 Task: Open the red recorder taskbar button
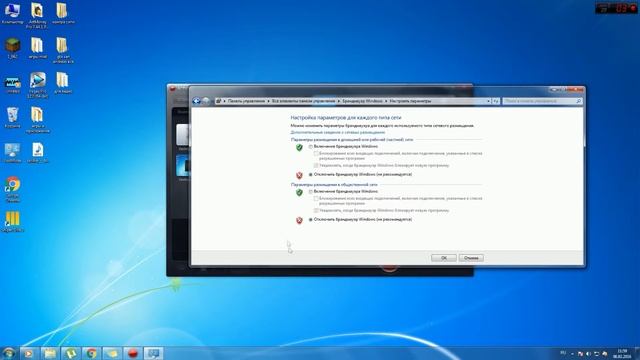pos(133,353)
